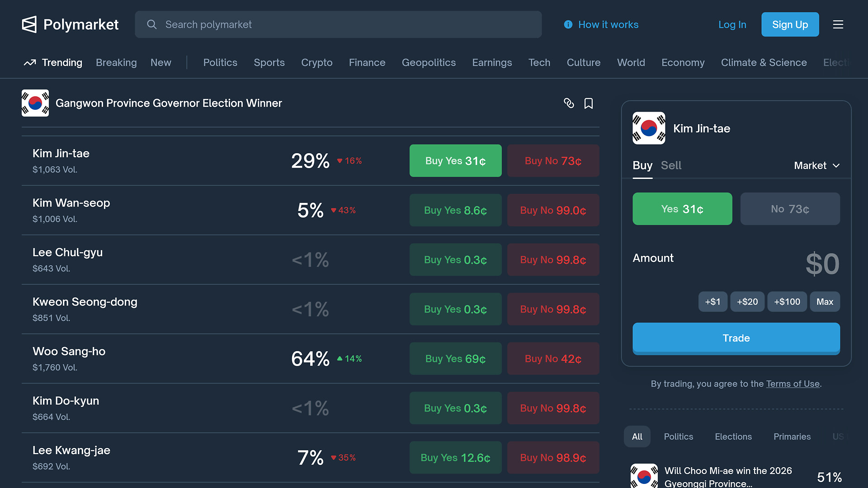Viewport: 868px width, 488px height.
Task: Click Kim Jin-tae flag avatar in trade panel
Action: [649, 128]
